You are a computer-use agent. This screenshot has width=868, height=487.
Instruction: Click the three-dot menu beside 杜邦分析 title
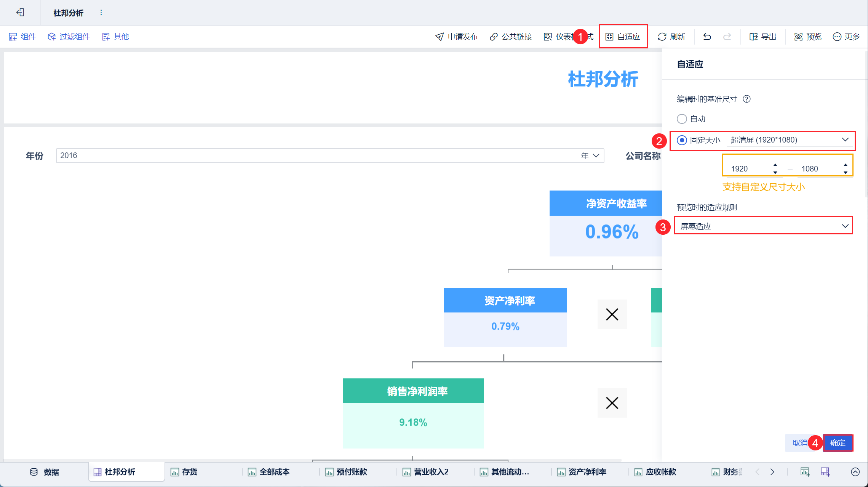[x=101, y=13]
